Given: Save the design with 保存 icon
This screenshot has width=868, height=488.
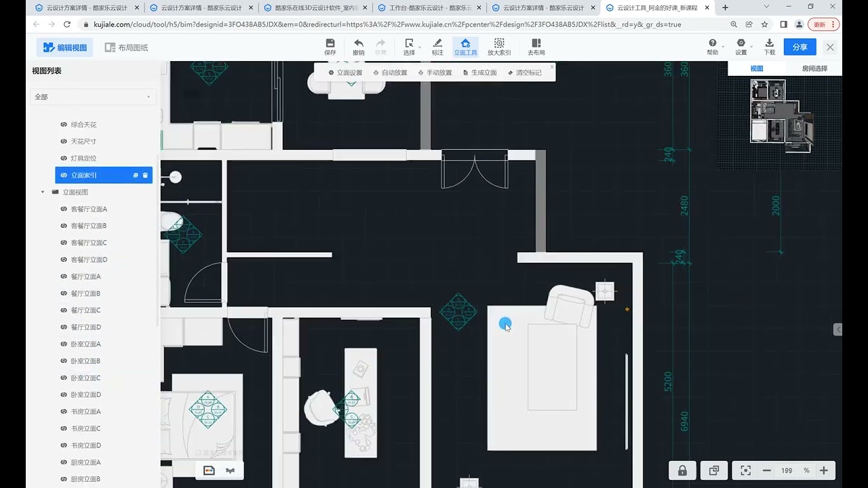Looking at the screenshot, I should tap(330, 47).
